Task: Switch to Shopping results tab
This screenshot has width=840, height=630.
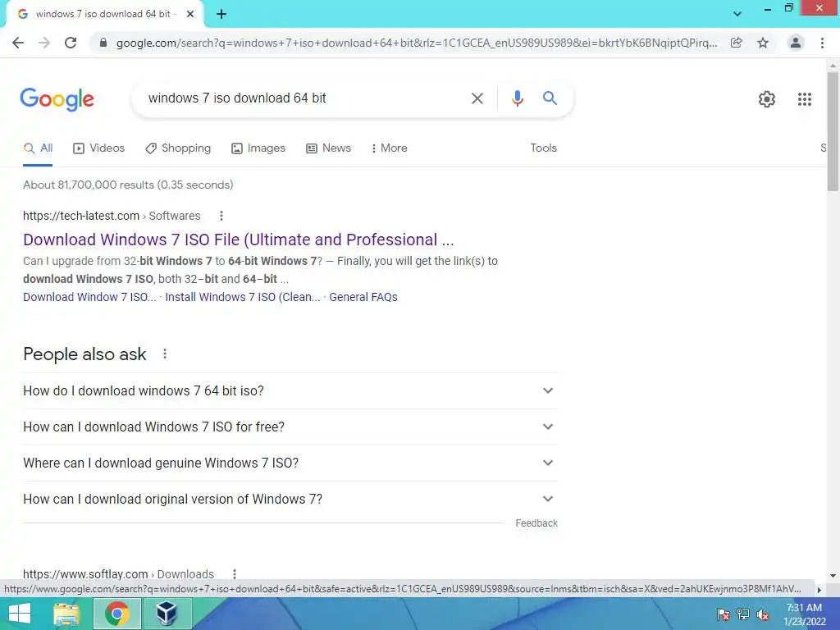Action: click(178, 148)
